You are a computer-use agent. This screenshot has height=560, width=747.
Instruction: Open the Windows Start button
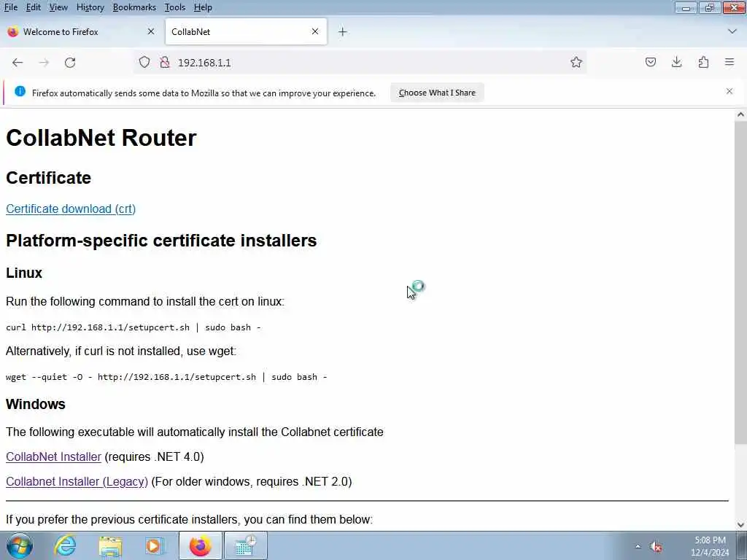point(20,545)
